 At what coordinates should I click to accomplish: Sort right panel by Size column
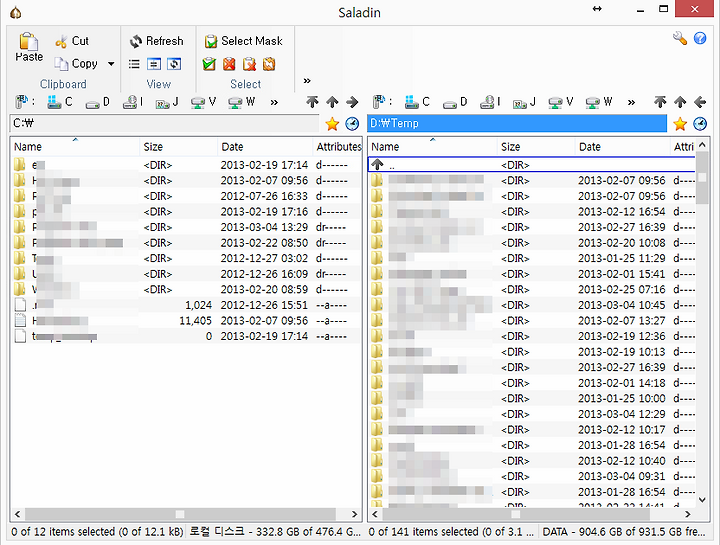pos(536,147)
